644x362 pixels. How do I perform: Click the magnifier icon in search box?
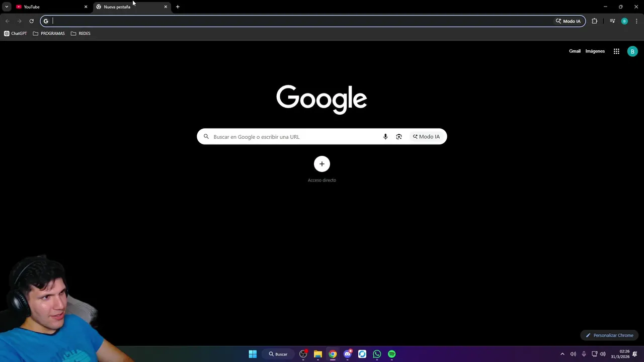pos(206,137)
